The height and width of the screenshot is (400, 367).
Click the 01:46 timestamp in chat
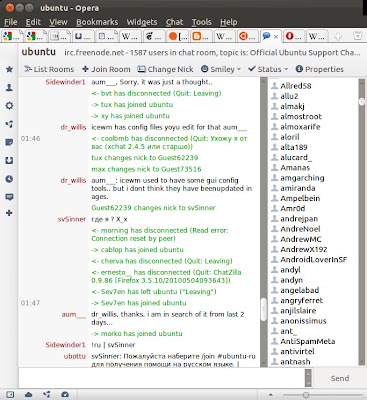(x=30, y=139)
